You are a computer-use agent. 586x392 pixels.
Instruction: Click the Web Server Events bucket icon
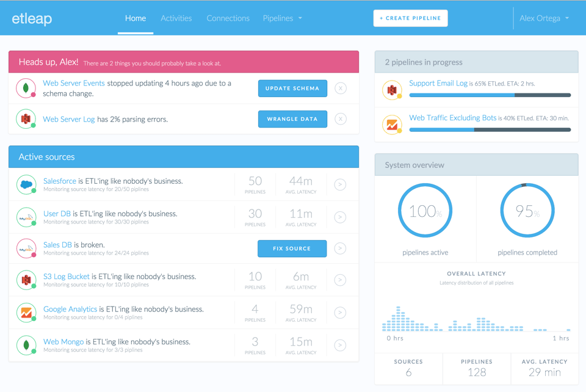[24, 88]
